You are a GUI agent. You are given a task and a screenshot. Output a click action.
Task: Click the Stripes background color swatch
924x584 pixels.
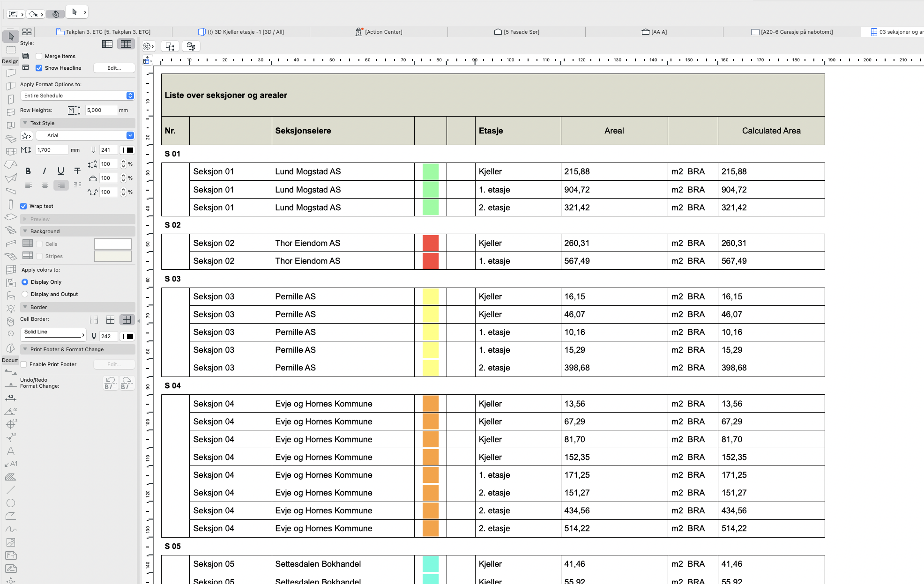[113, 256]
